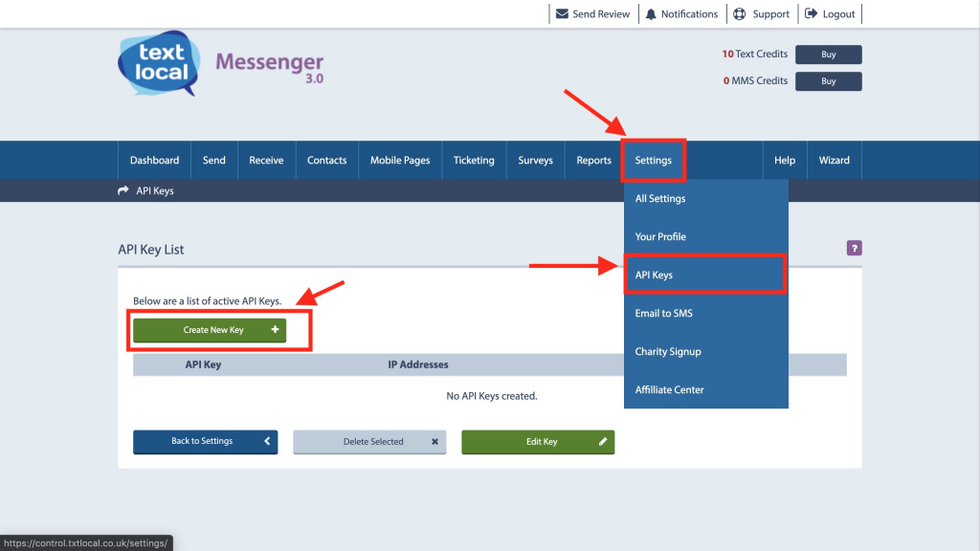Click the lifebuoy icon beside Support

740,13
